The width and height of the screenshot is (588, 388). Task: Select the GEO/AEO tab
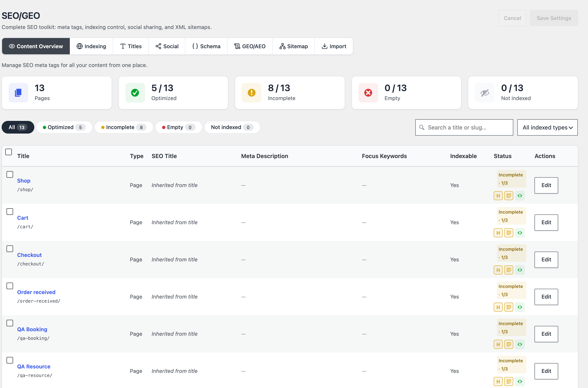click(250, 46)
